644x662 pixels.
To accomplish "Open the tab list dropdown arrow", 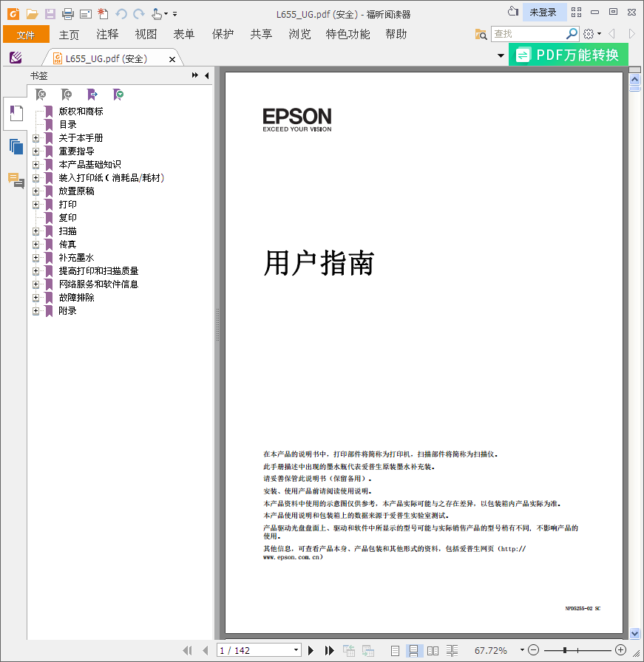I will (x=501, y=55).
